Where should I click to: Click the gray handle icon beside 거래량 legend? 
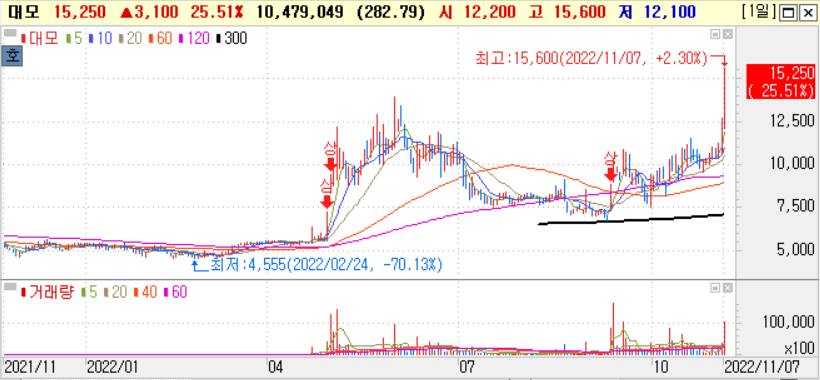tap(11, 286)
